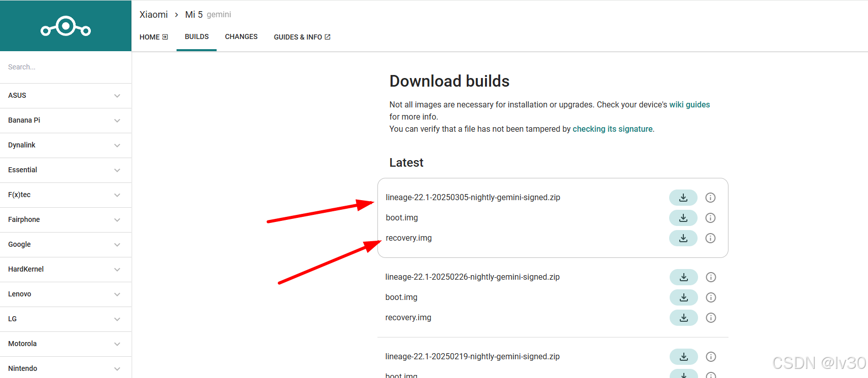Open the wiki guides link
The height and width of the screenshot is (378, 868).
(x=689, y=105)
